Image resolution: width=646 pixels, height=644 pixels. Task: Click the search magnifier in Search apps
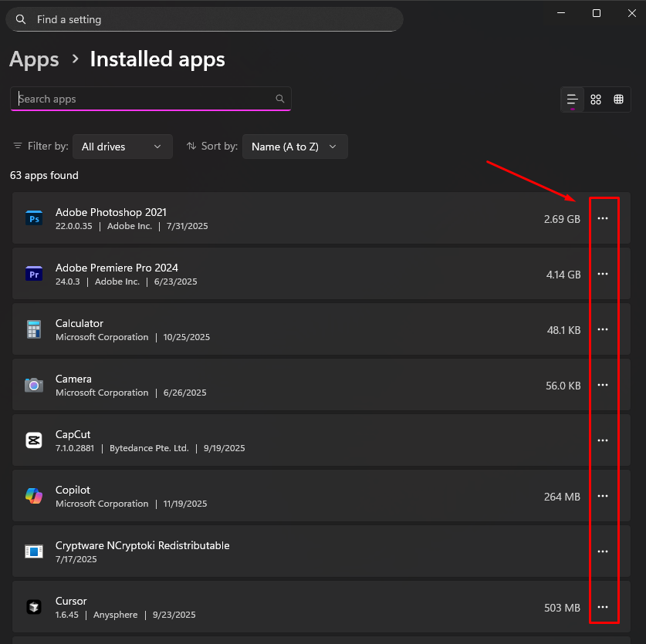280,99
